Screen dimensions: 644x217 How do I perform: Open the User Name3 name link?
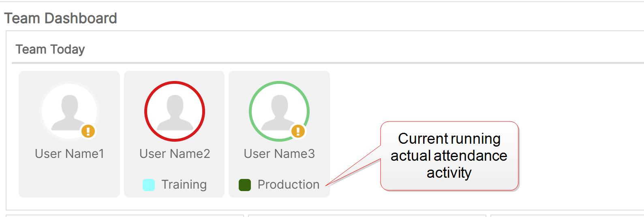(x=279, y=154)
